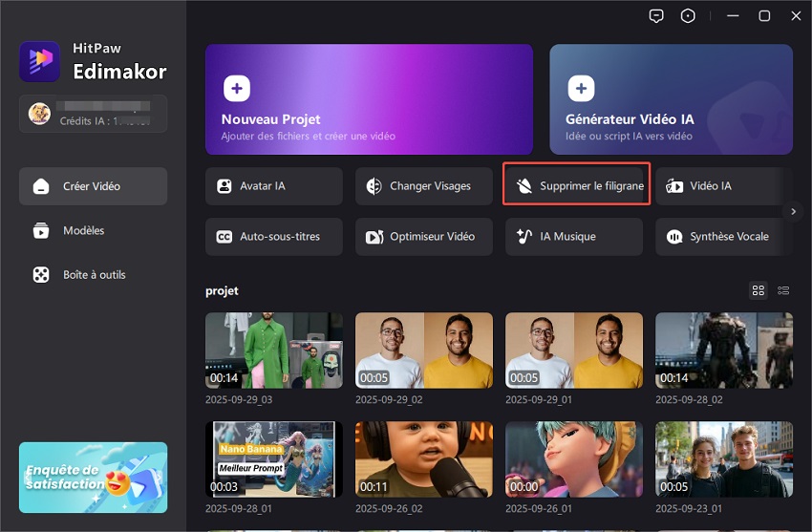Screen dimensions: 812x532
Task: Open the Modèles sidebar tab
Action: [93, 230]
